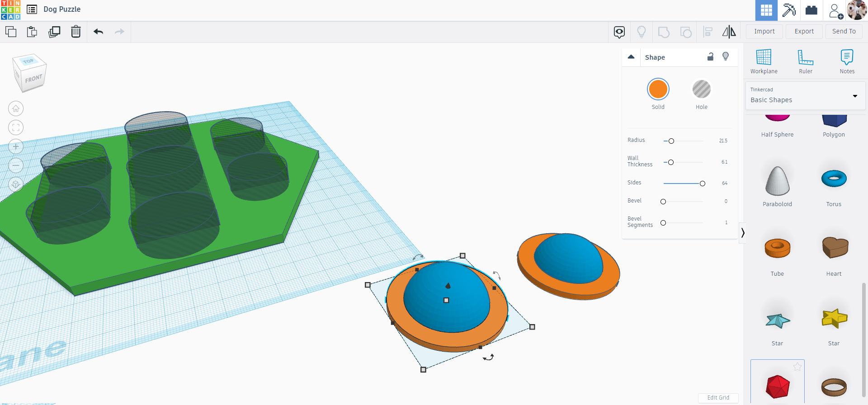868x405 pixels.
Task: Click the Fit all in view button
Action: (x=16, y=127)
